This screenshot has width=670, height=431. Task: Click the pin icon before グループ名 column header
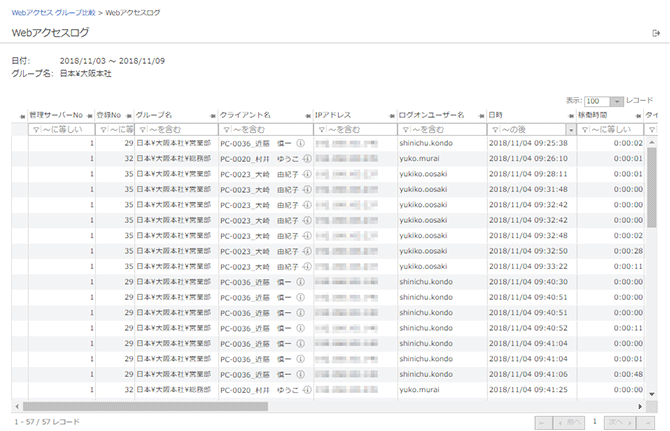click(x=129, y=116)
